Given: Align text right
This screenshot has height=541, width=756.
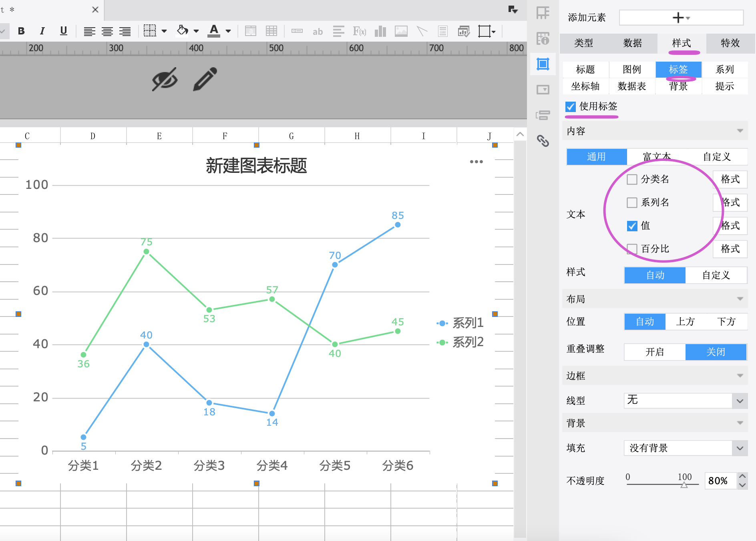Looking at the screenshot, I should [125, 31].
